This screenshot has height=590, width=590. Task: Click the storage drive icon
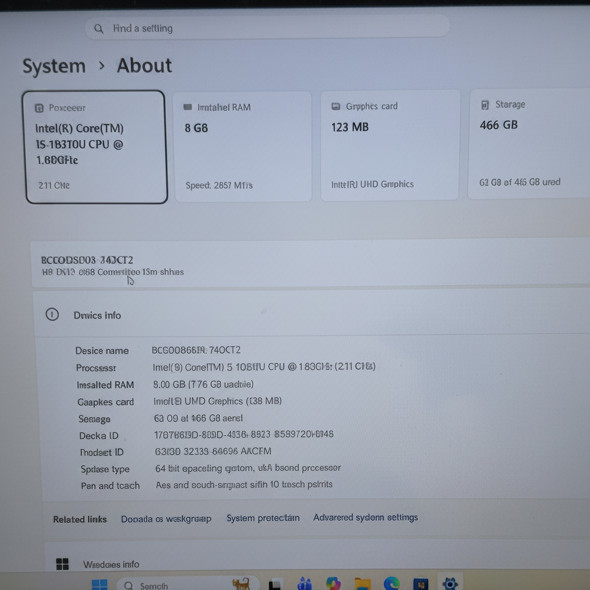click(x=485, y=105)
